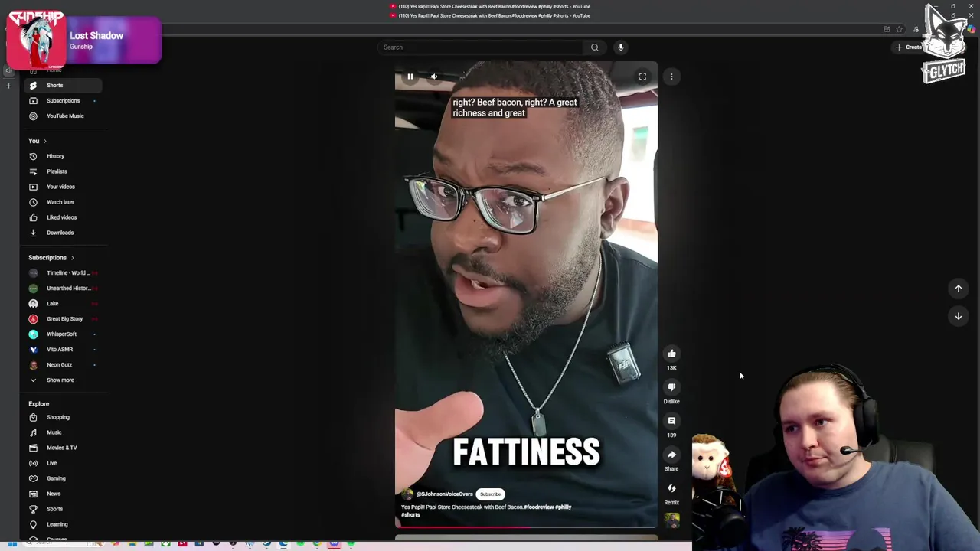This screenshot has width=980, height=551.
Task: Click the channel avatar beside @SJohnsonVoiceOvers
Action: pos(407,494)
